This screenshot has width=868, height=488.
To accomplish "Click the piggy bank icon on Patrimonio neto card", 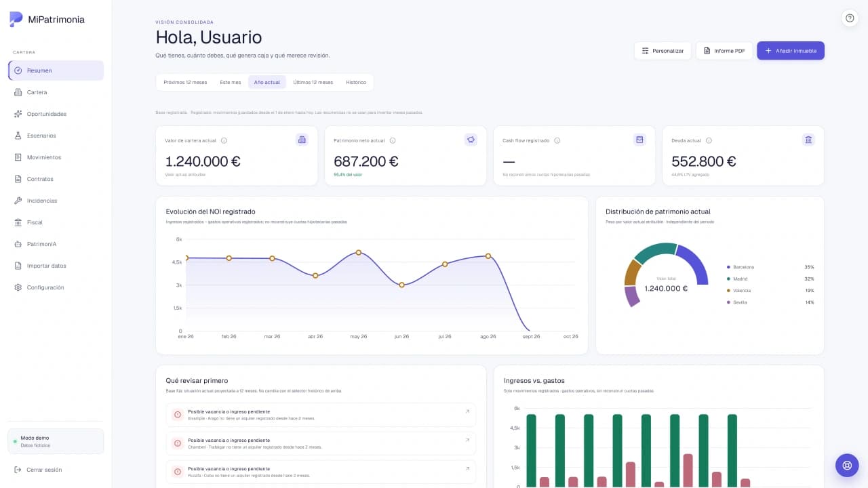I will point(471,140).
